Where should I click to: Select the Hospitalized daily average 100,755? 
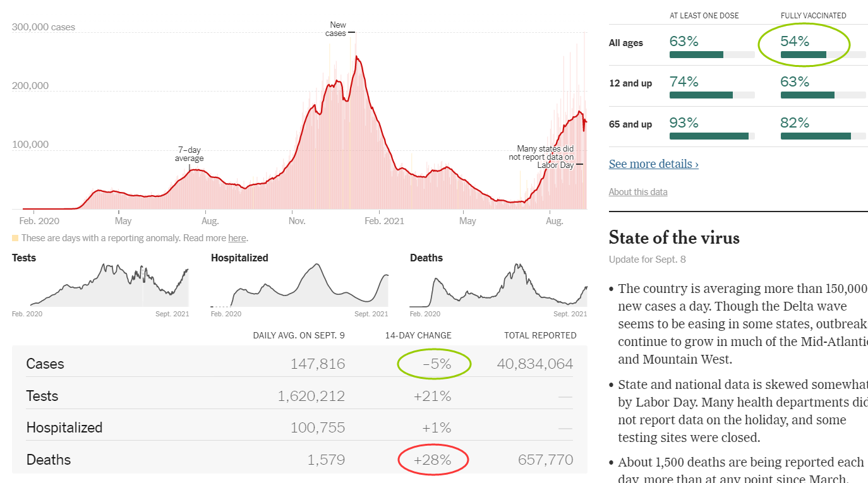(318, 427)
